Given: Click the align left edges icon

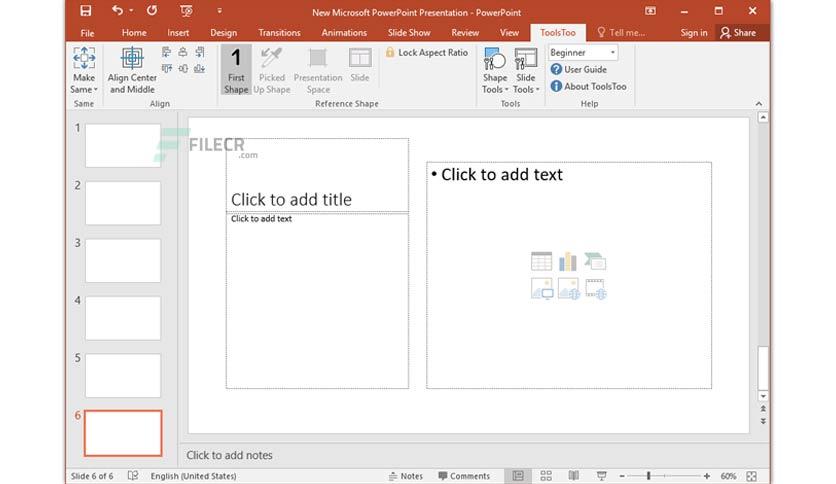Looking at the screenshot, I should [x=167, y=52].
